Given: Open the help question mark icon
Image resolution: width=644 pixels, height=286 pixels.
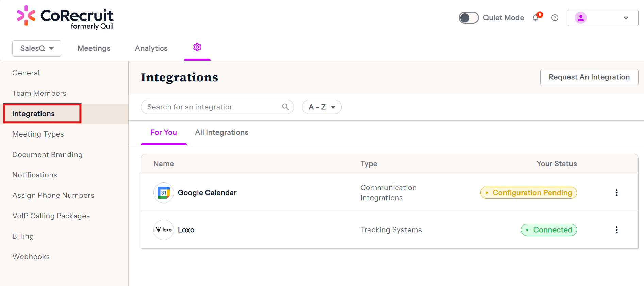Looking at the screenshot, I should pos(555,18).
